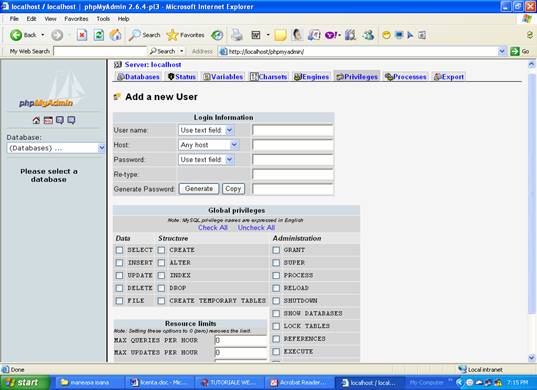
Task: Click the server icon beside Server: localhost
Action: [x=118, y=65]
